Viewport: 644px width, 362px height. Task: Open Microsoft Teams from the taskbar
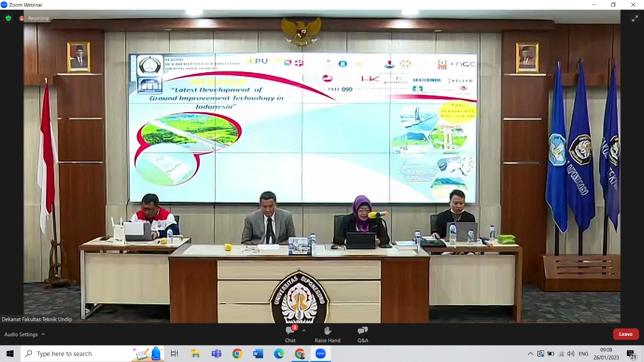(216, 353)
